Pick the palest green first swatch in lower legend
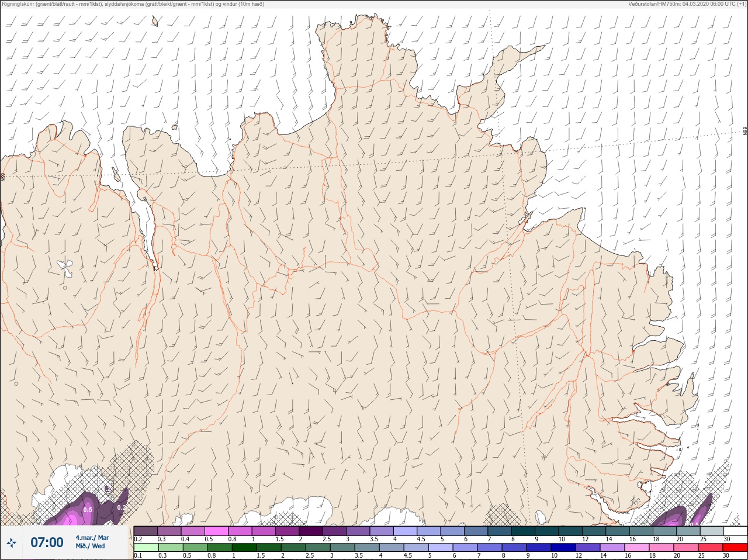 point(146,548)
